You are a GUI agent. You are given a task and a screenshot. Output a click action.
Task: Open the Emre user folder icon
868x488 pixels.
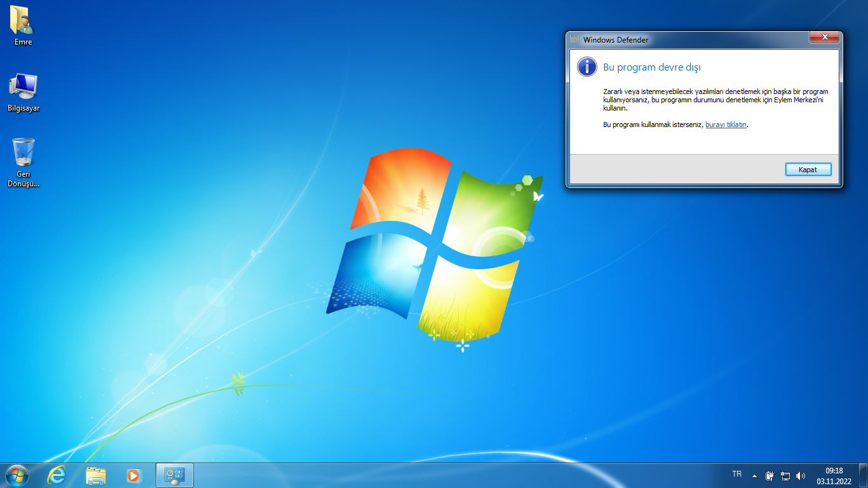pos(23,25)
